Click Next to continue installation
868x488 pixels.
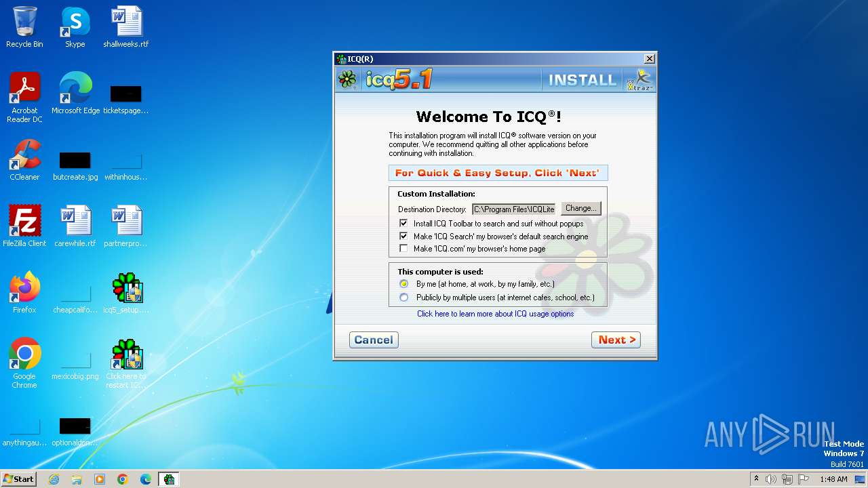pos(616,340)
